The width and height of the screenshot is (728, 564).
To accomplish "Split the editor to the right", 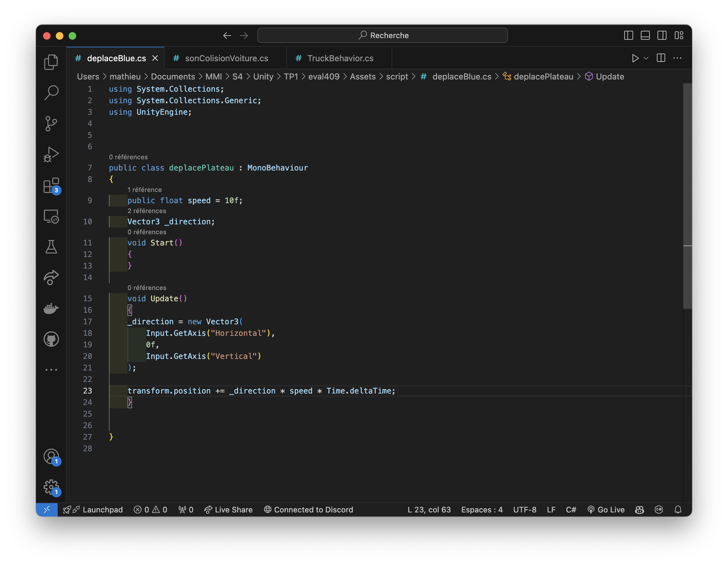I will (661, 58).
